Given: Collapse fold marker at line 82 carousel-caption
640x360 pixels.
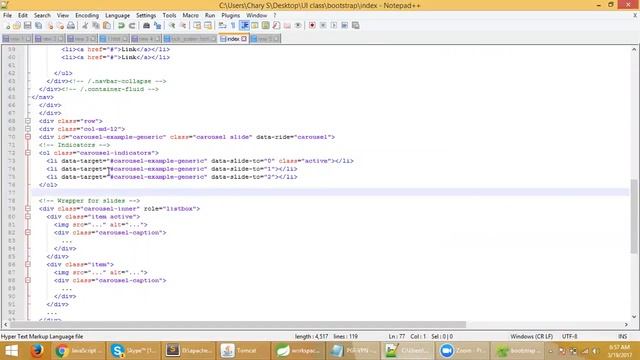Looking at the screenshot, I should click(28, 233).
